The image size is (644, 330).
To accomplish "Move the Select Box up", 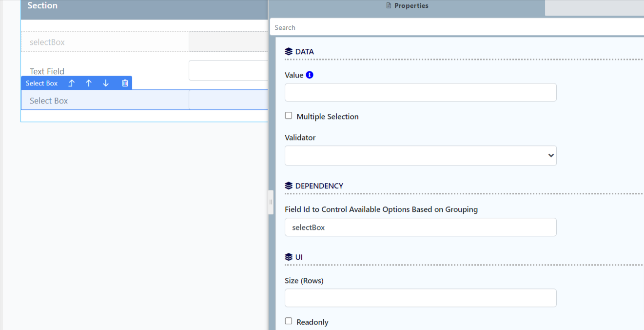I will 89,83.
